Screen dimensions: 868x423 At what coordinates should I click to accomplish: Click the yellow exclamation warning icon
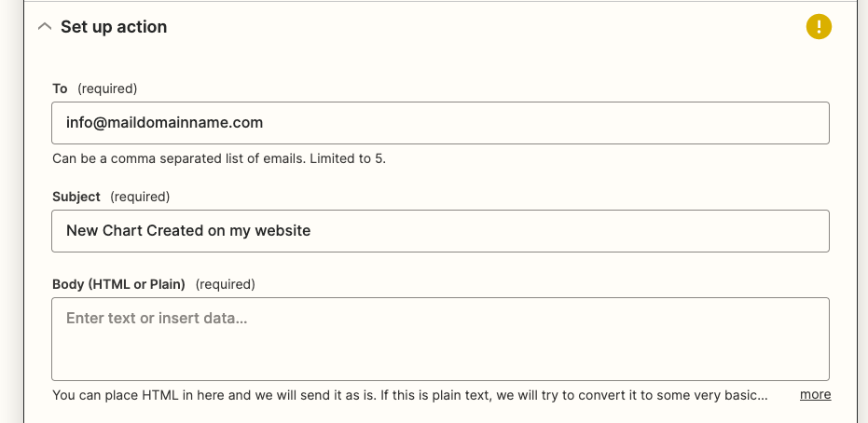[819, 26]
